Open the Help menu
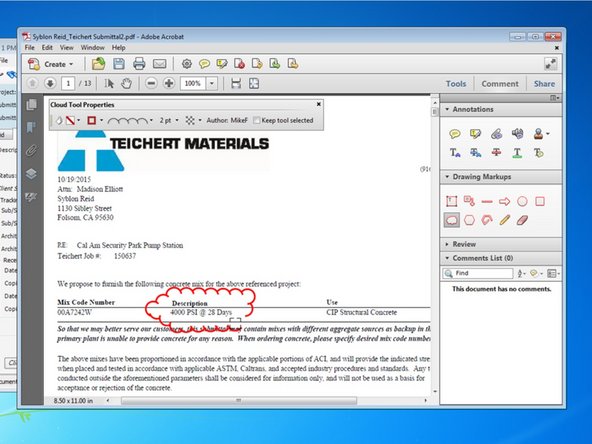The width and height of the screenshot is (592, 444). click(x=119, y=48)
